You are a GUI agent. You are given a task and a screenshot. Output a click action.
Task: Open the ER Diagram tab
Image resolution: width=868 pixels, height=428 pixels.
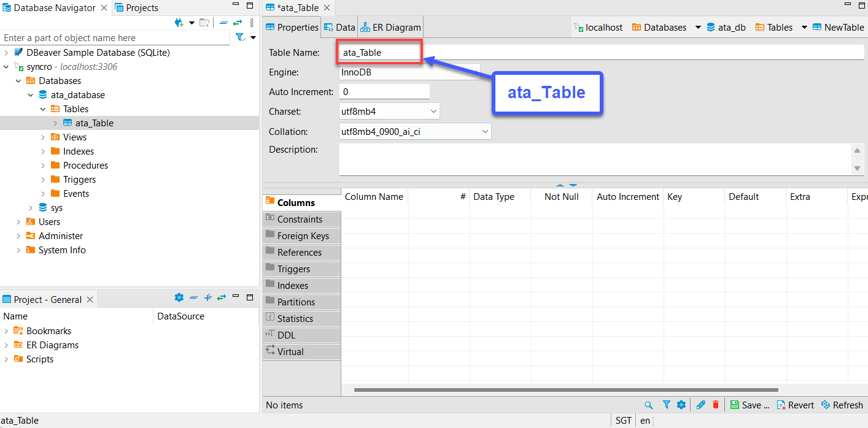pos(390,28)
